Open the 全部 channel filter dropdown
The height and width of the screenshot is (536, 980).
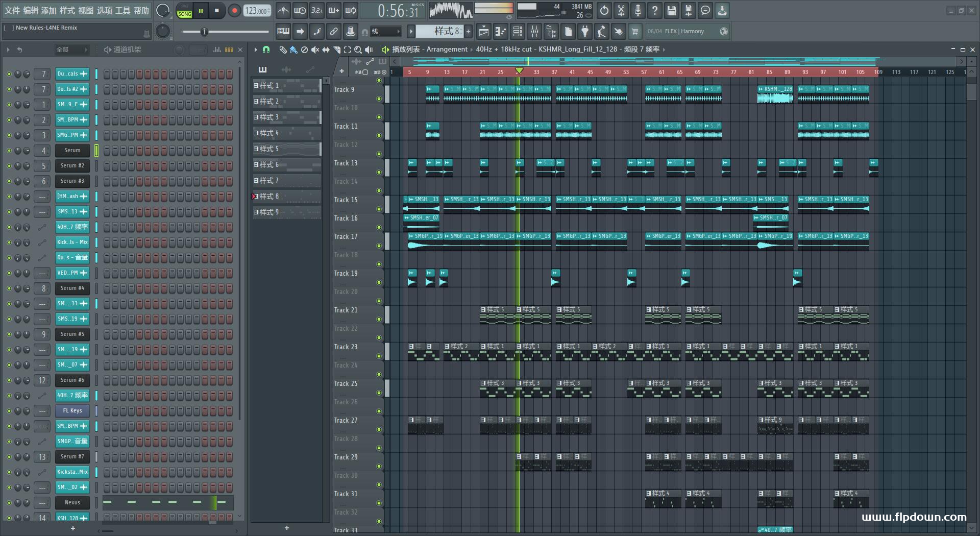click(x=71, y=50)
